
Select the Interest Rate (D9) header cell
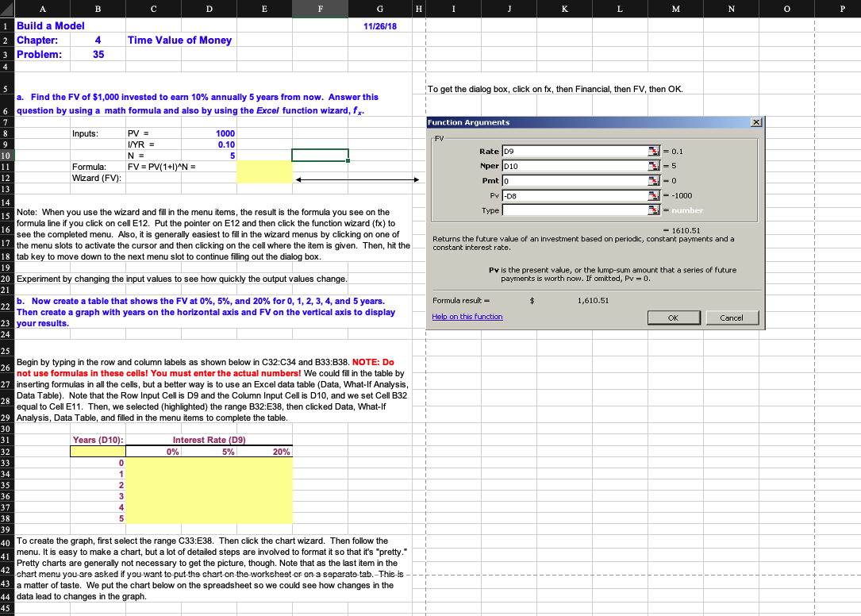coord(209,439)
